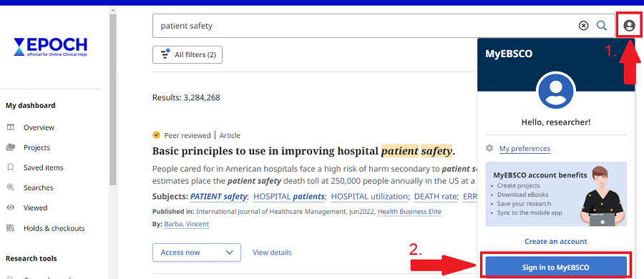Click the Overview dashboard icon
This screenshot has width=644, height=279.
(x=11, y=127)
